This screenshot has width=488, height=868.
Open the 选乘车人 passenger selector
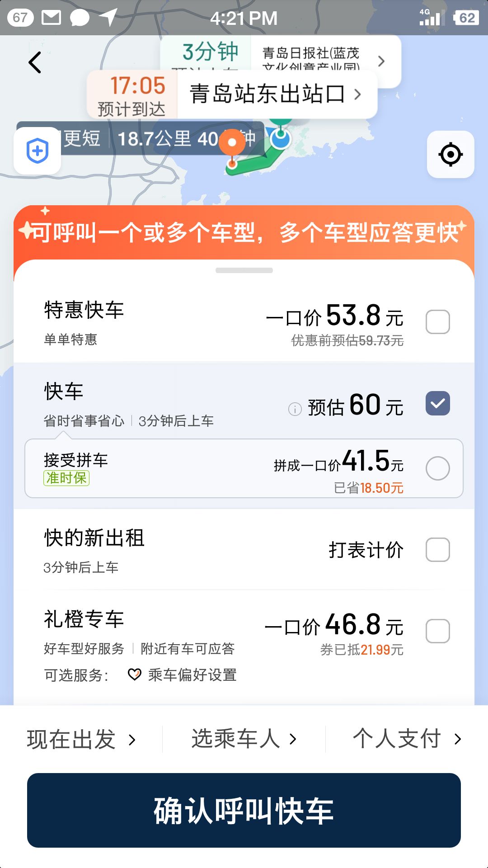click(244, 740)
